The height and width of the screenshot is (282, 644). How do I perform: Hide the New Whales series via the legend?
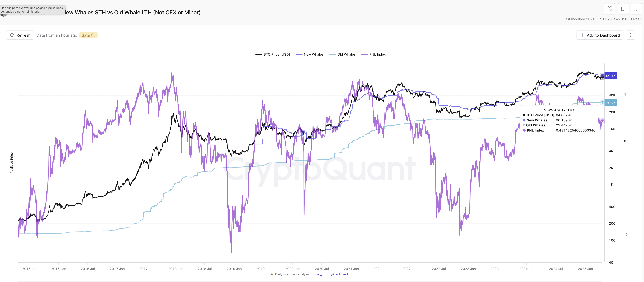310,54
